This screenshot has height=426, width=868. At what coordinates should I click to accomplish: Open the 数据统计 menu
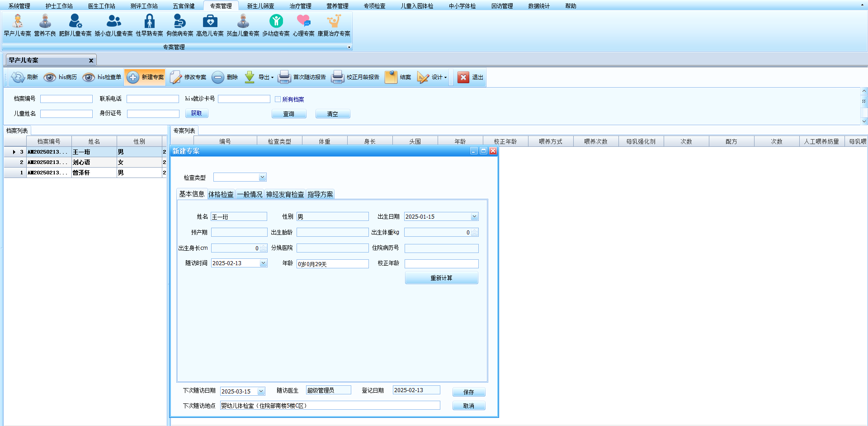click(x=539, y=6)
